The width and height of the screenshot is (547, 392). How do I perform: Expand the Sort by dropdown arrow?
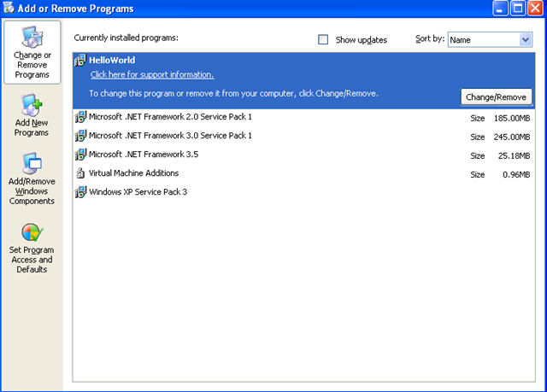coord(525,39)
